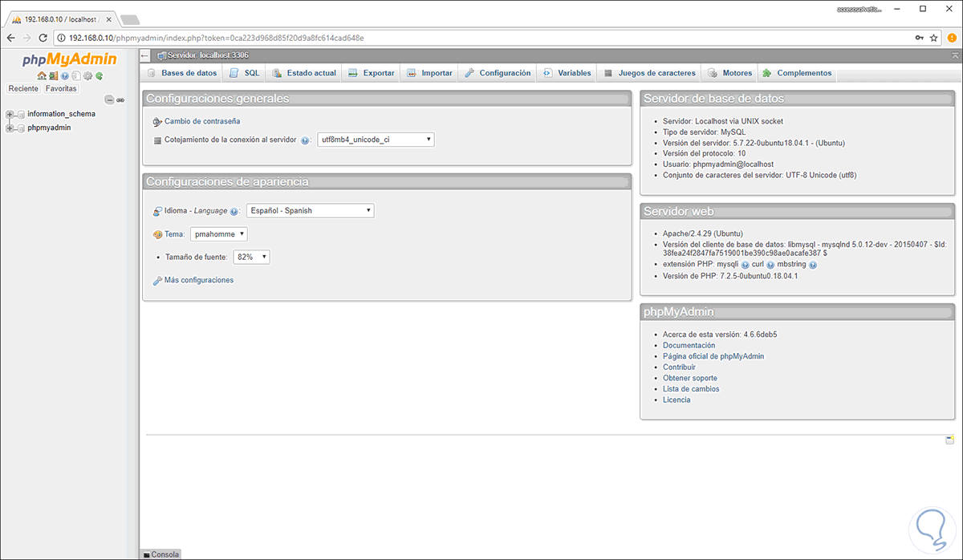963x560 pixels.
Task: Open the Importar tab
Action: [429, 73]
